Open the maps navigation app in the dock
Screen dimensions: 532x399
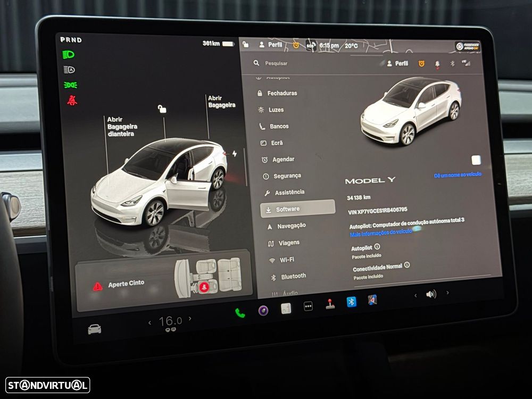pyautogui.click(x=372, y=300)
